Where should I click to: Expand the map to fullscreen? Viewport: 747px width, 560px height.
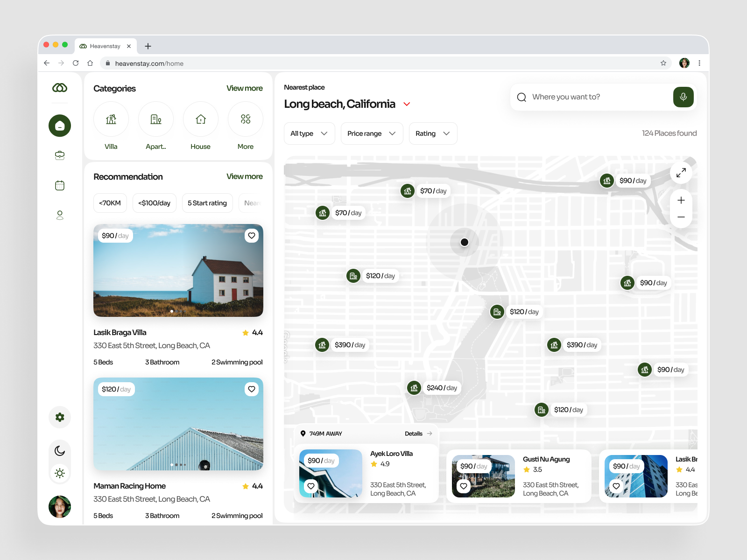click(x=681, y=173)
